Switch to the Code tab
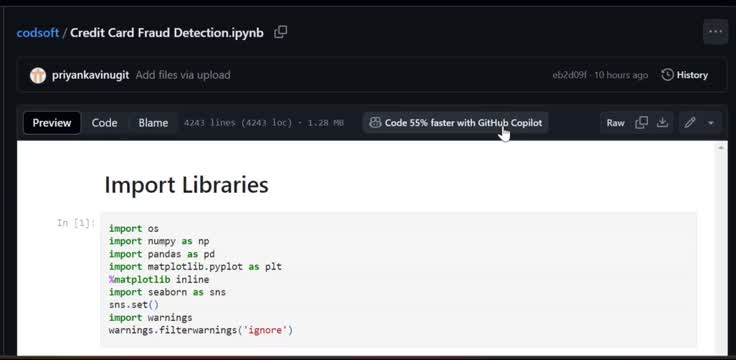Screen dimensions: 736x360 point(104,123)
